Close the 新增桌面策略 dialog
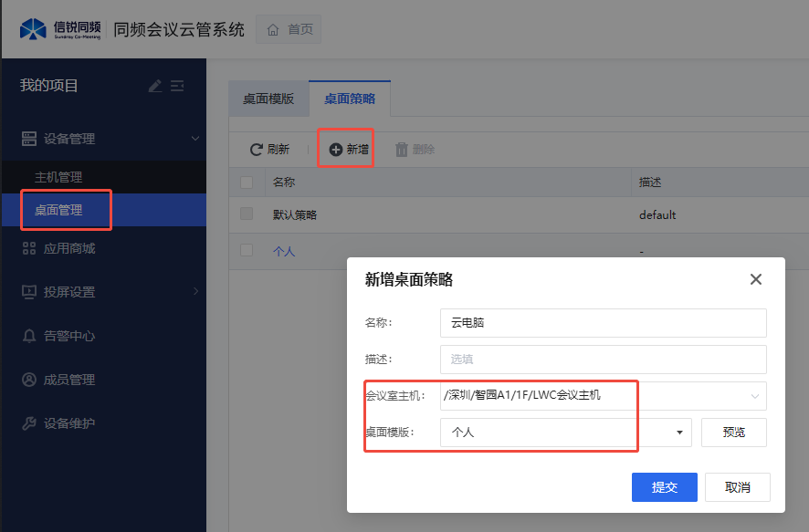This screenshot has height=532, width=809. 755,279
